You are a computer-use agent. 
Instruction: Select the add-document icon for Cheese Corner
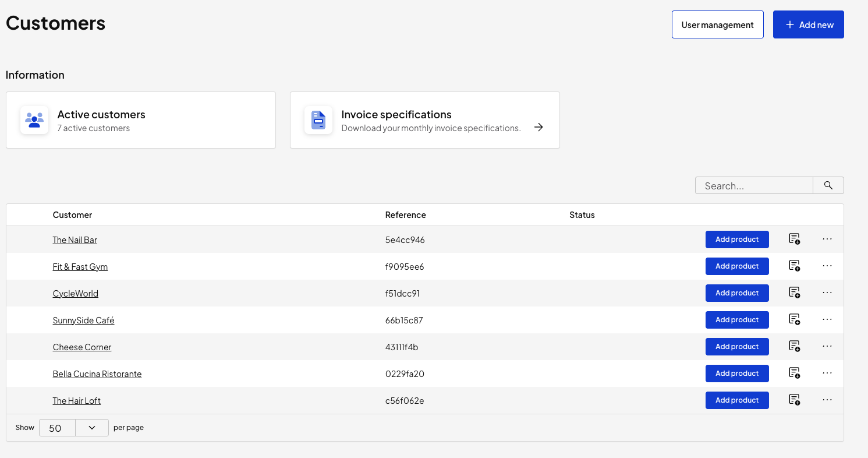pyautogui.click(x=795, y=346)
